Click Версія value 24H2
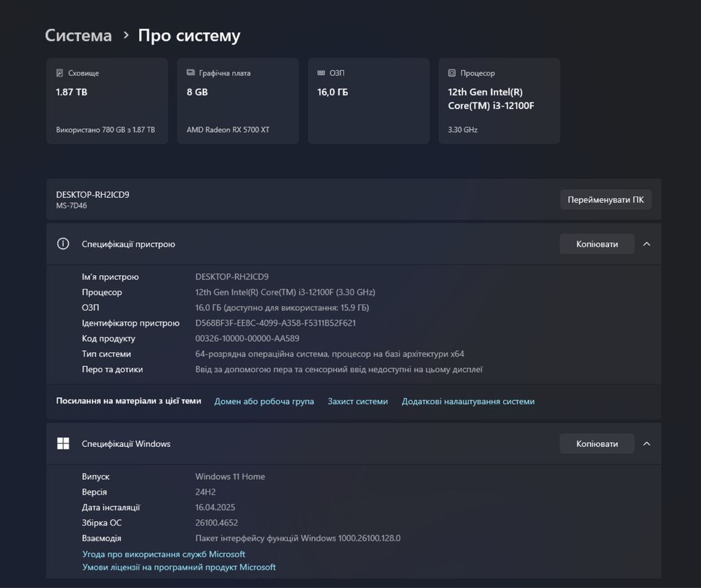701x588 pixels. (x=205, y=492)
